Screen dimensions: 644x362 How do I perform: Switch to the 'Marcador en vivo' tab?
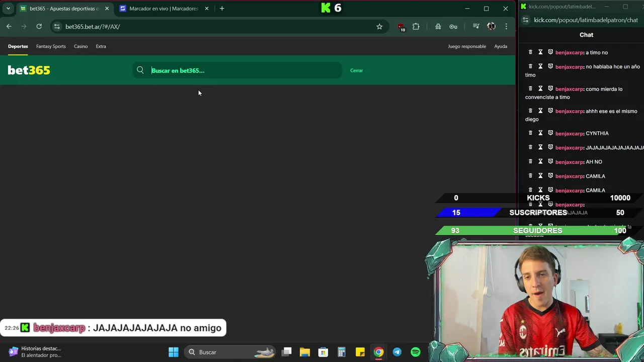click(x=164, y=9)
